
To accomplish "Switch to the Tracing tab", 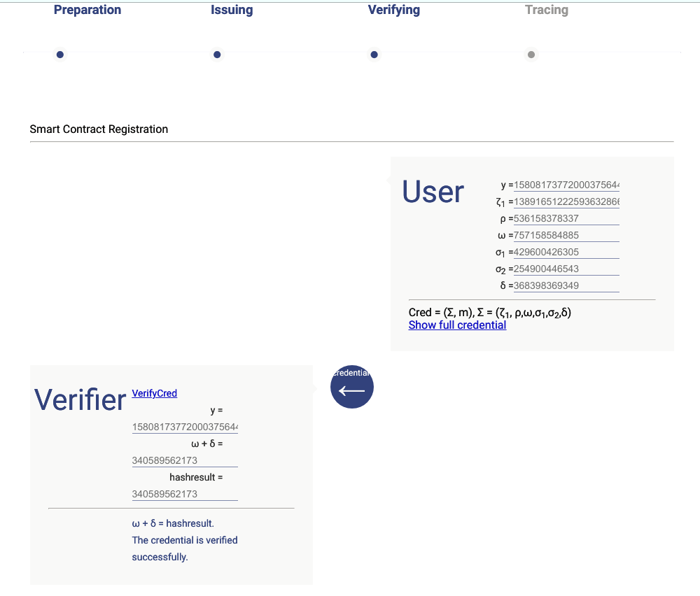I will click(x=547, y=10).
